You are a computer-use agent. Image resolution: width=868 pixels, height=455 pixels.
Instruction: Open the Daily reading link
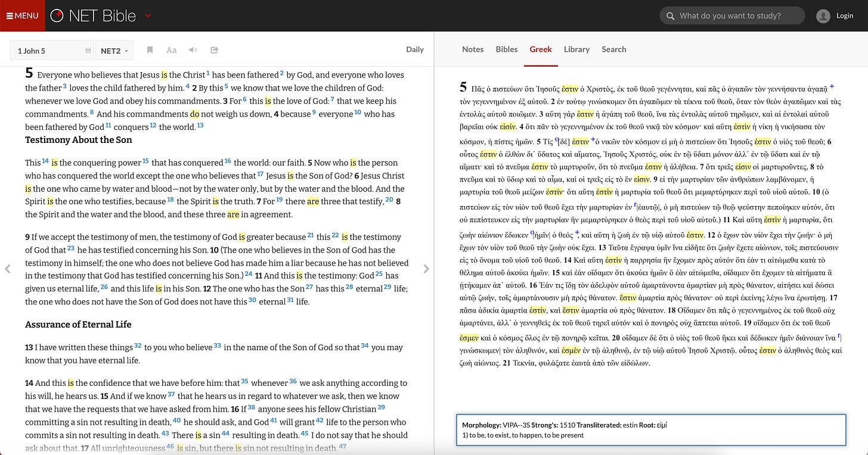[415, 49]
